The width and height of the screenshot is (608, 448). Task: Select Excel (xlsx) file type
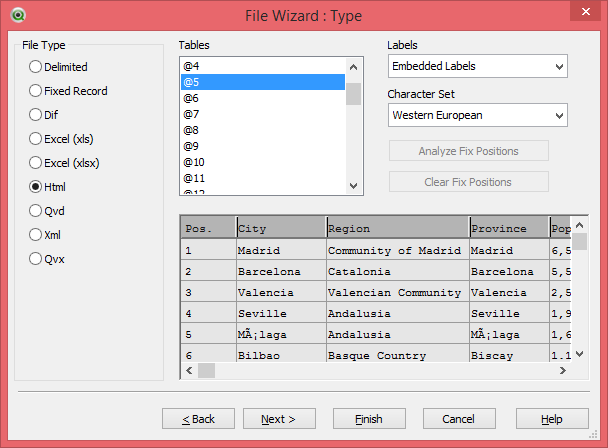coord(64,163)
